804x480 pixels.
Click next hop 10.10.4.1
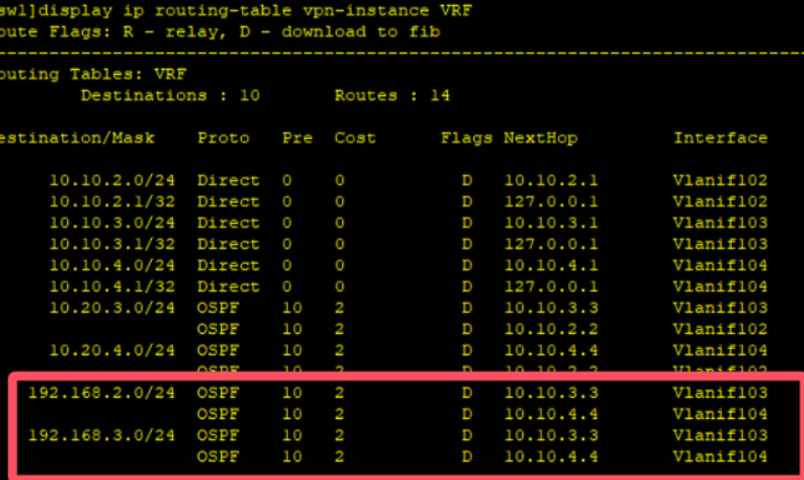[x=551, y=266]
